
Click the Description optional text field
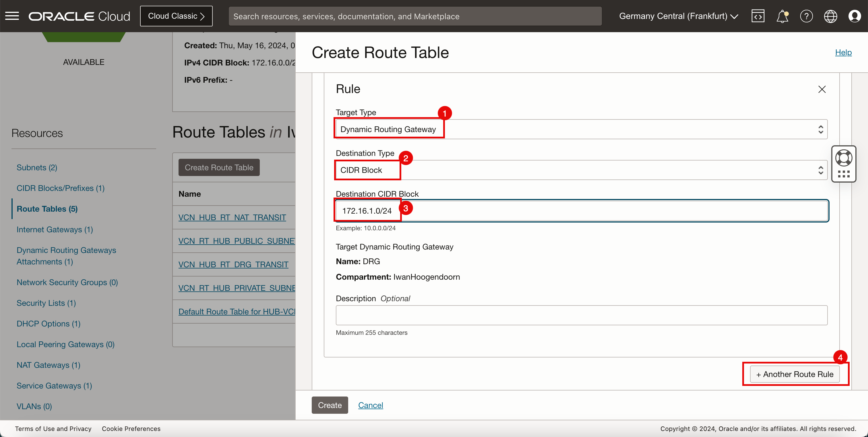pyautogui.click(x=581, y=315)
